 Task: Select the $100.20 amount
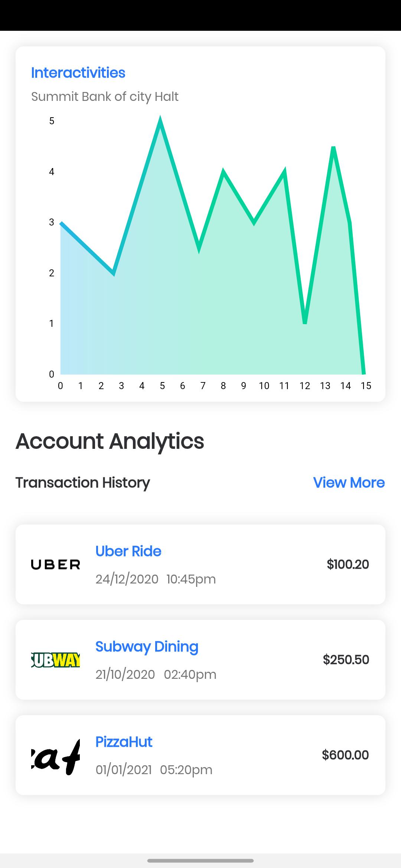click(x=348, y=564)
